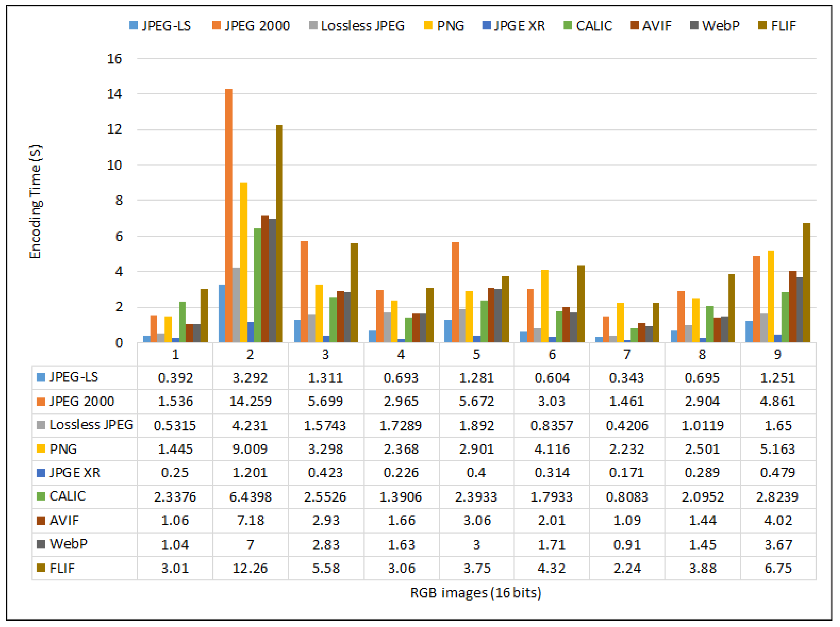Click the AVIF row swatch in data table
840x627 pixels.
pyautogui.click(x=41, y=520)
